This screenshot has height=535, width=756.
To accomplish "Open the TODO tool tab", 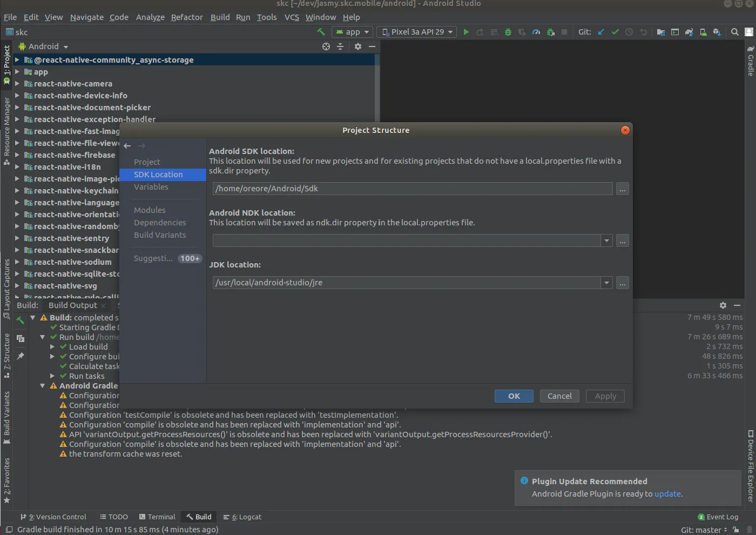I will point(114,517).
